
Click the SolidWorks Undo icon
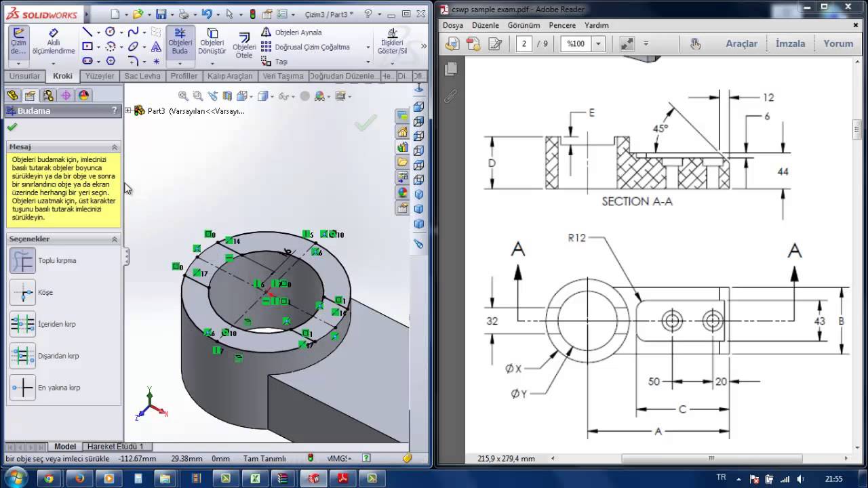click(x=207, y=14)
